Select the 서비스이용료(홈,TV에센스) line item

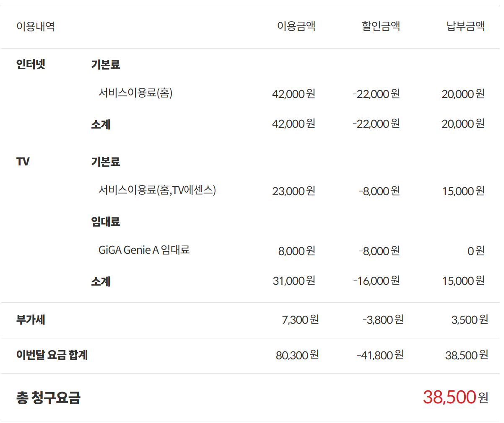click(157, 190)
